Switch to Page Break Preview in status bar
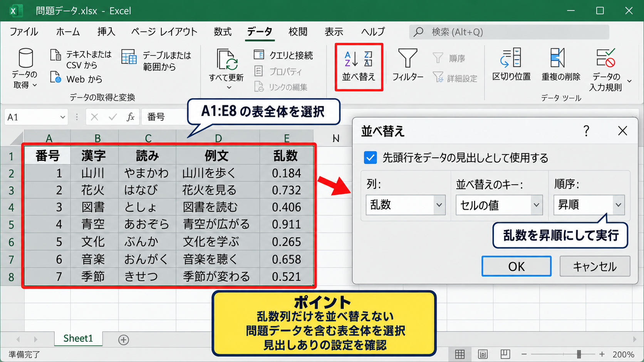 [x=505, y=354]
